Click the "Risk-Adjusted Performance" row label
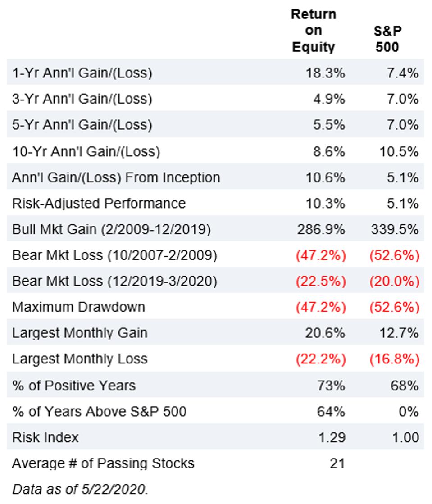432x504 pixels. pos(99,203)
